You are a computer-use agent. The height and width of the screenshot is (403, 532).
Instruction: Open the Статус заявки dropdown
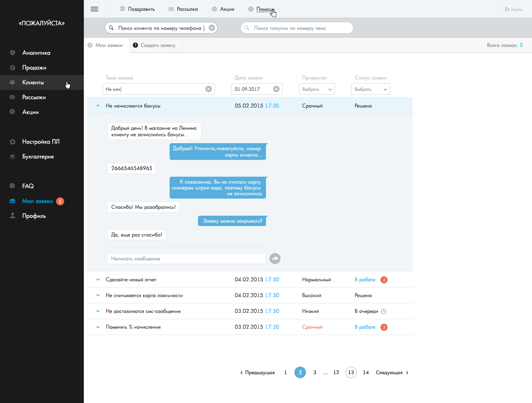[370, 89]
